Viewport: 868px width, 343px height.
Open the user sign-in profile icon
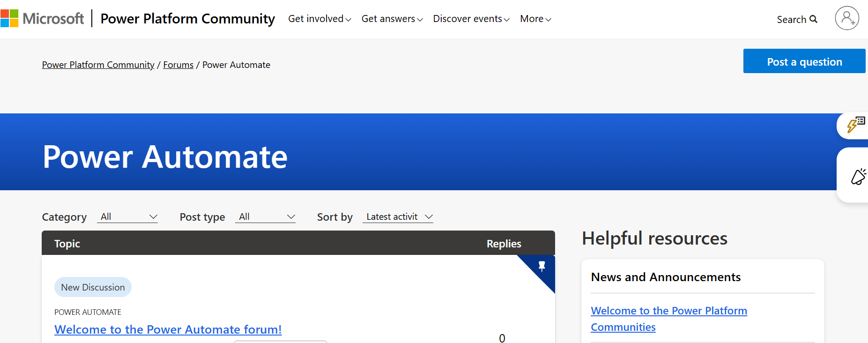(847, 18)
